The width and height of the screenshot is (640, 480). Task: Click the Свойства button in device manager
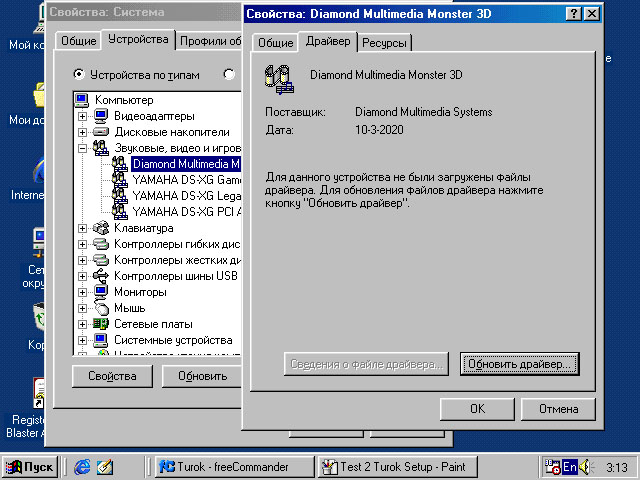[112, 376]
